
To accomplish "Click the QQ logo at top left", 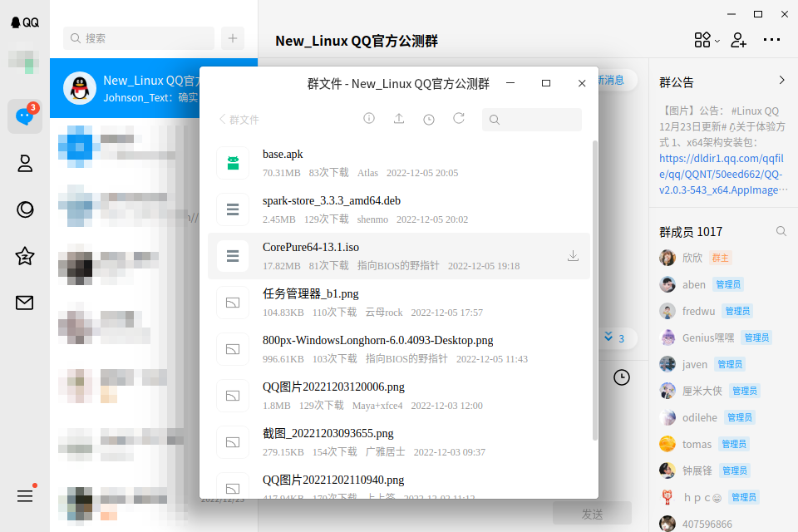I will [x=24, y=22].
